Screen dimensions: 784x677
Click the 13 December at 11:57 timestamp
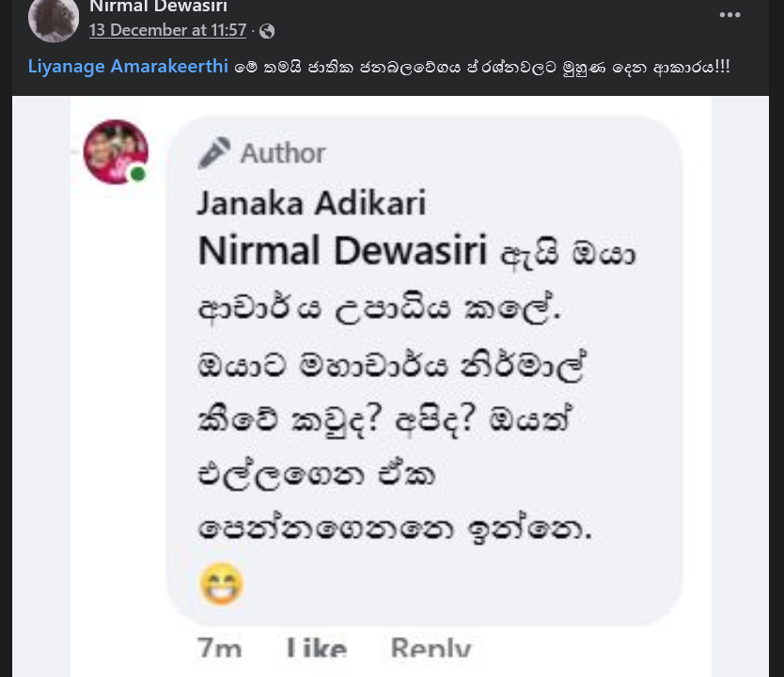click(167, 30)
